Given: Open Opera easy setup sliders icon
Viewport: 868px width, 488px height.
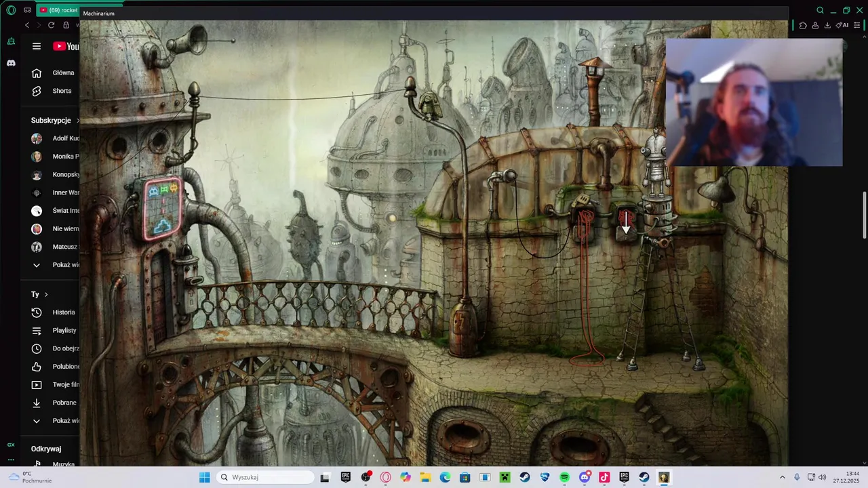Looking at the screenshot, I should point(856,25).
